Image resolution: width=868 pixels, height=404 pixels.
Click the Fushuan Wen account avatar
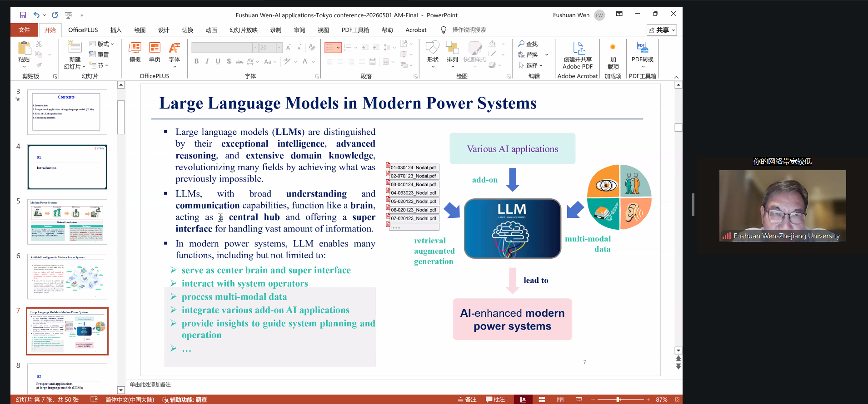599,15
